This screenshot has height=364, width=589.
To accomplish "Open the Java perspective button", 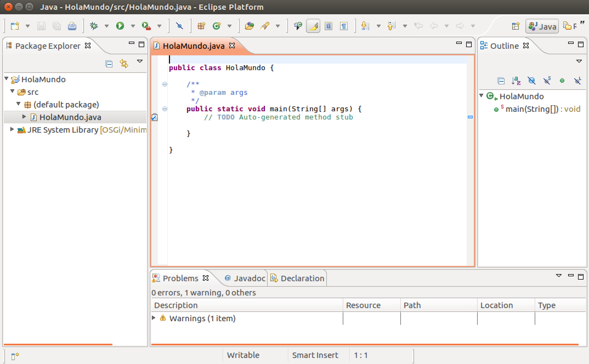I will pos(542,26).
